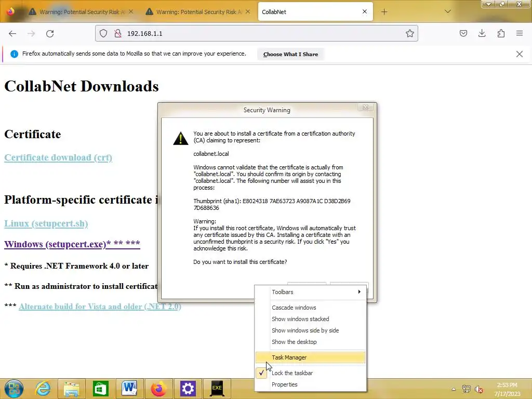Click the warning triangle icon in dialog
Image resolution: width=532 pixels, height=399 pixels.
(x=180, y=138)
